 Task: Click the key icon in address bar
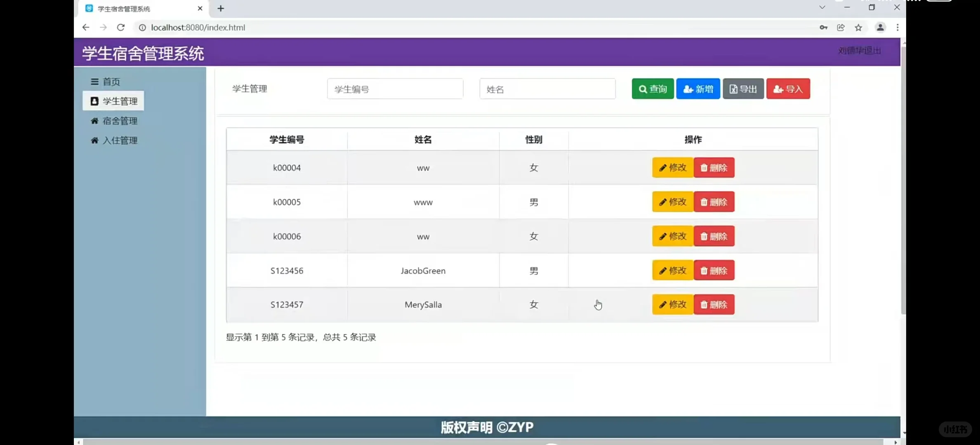click(823, 27)
